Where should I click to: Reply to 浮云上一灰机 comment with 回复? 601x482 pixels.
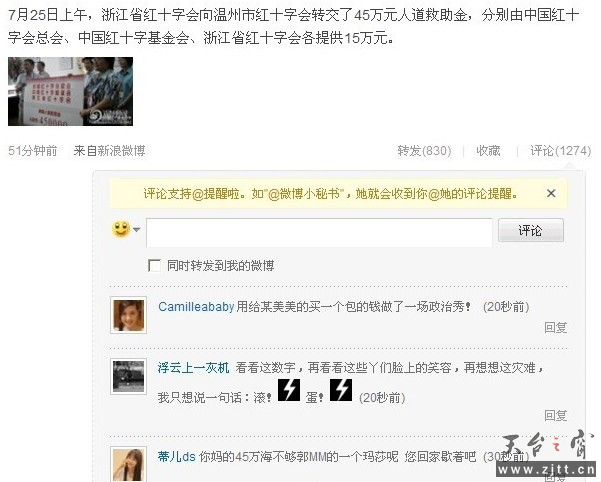coord(556,415)
